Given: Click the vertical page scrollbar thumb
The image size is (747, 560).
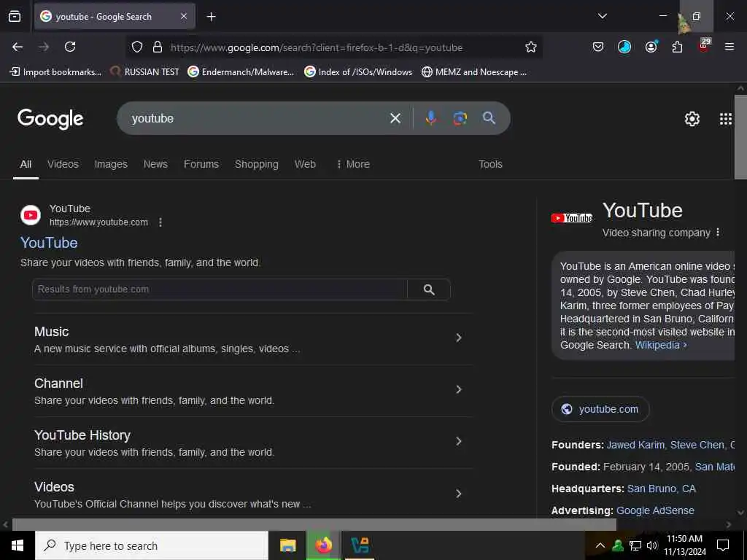Looking at the screenshot, I should (x=740, y=137).
